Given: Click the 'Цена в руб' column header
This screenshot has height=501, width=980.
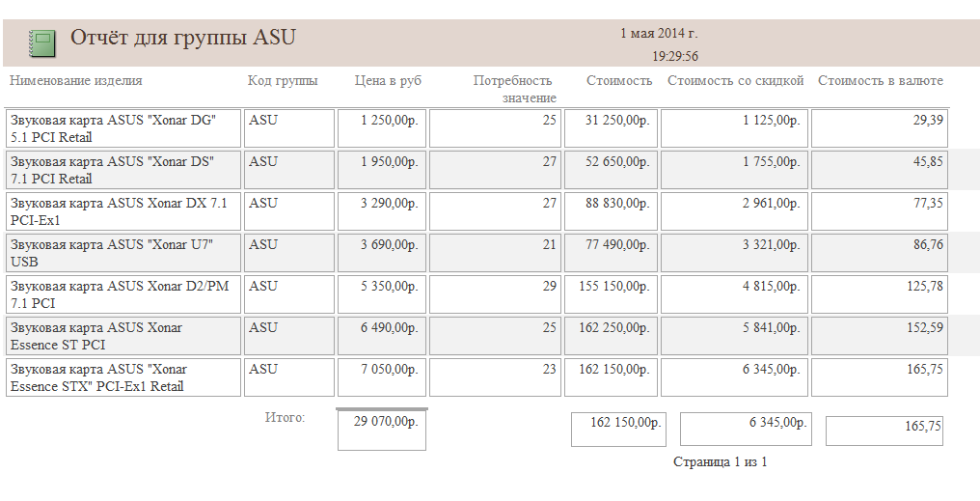Looking at the screenshot, I should point(388,80).
